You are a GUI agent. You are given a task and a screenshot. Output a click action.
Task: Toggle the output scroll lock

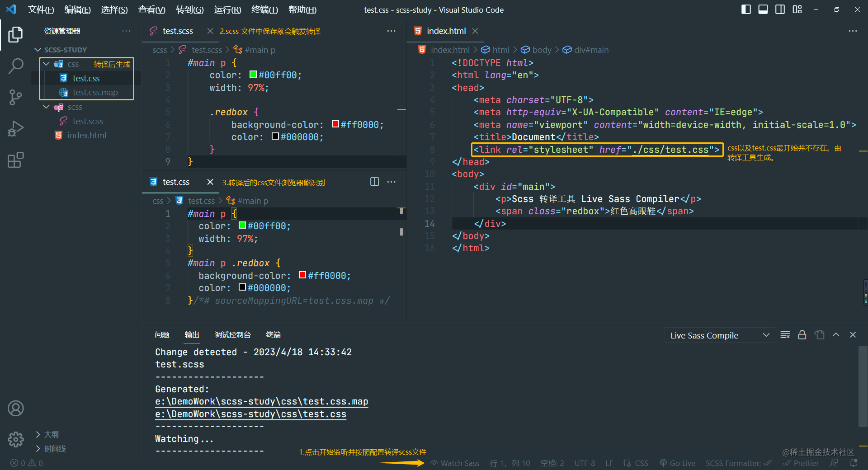[802, 335]
